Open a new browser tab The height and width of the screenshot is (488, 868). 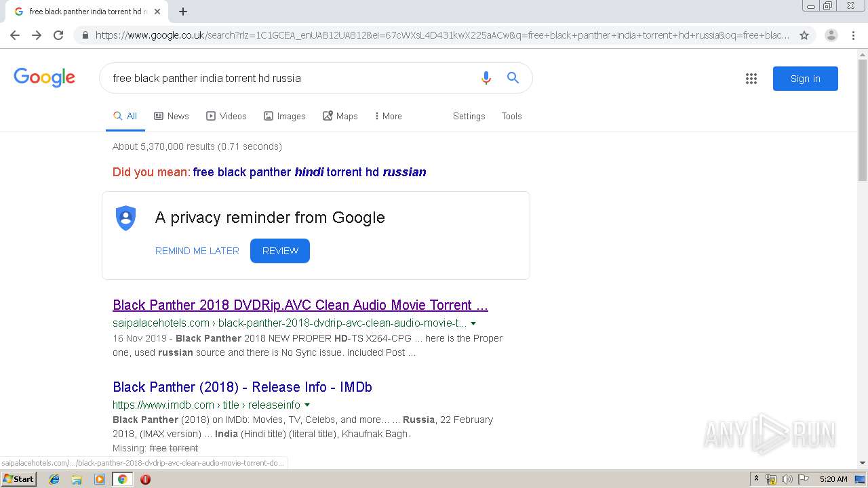pos(183,12)
